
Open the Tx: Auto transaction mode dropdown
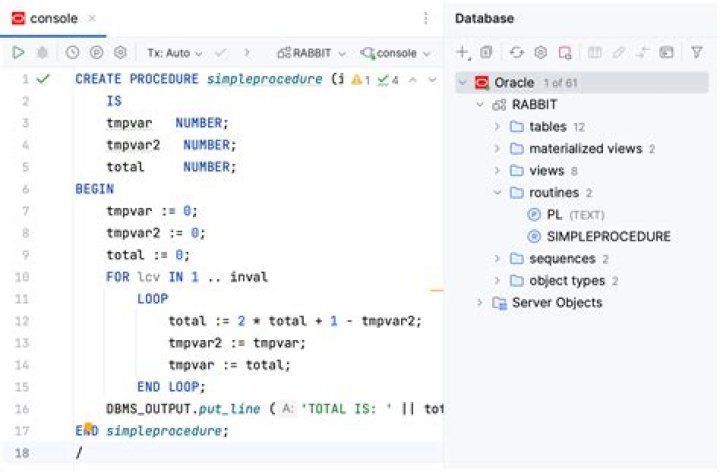pos(174,52)
